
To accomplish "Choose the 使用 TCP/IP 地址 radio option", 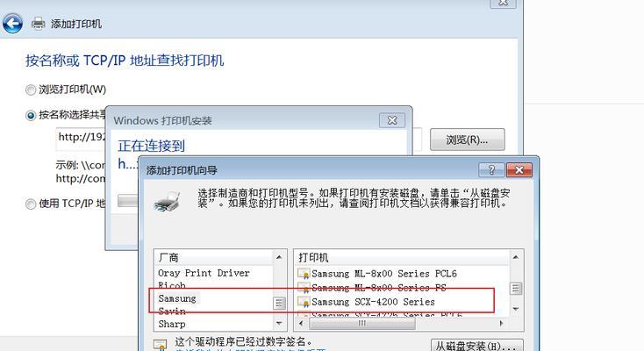I will point(31,204).
